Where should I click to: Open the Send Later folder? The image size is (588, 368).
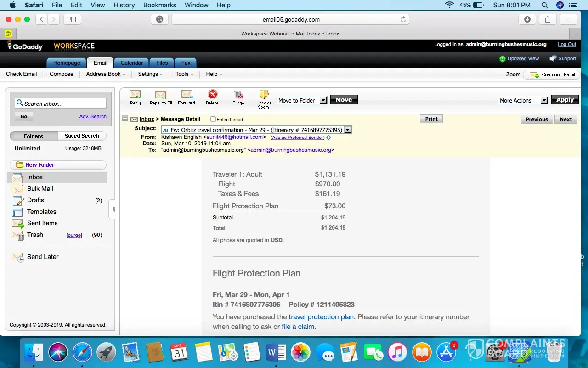[x=43, y=257]
